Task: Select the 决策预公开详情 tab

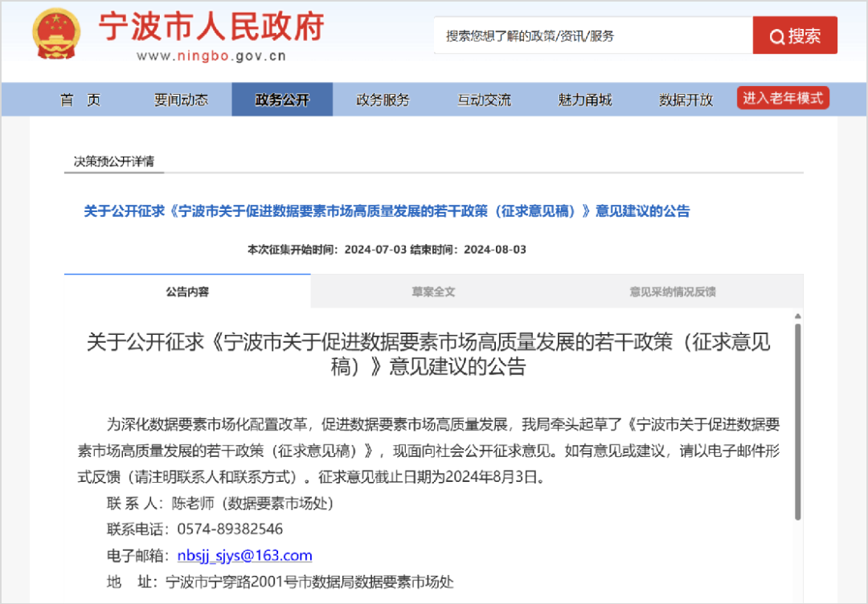Action: [x=114, y=161]
